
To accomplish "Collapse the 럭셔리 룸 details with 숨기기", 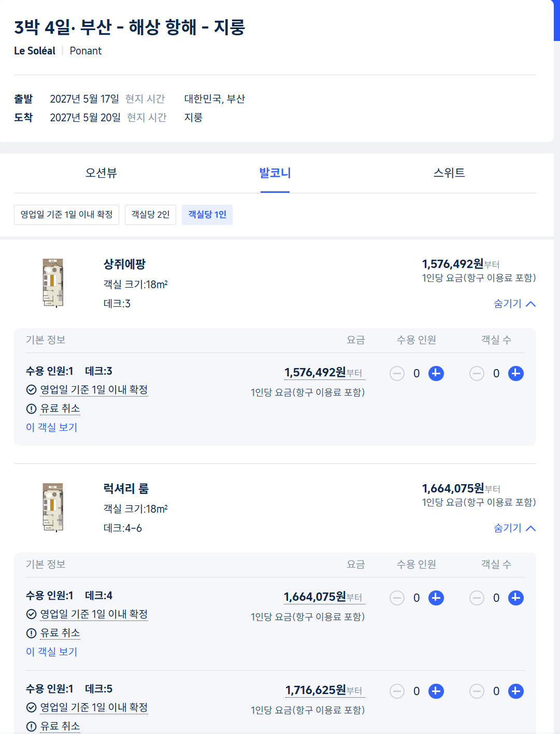I will [x=514, y=528].
